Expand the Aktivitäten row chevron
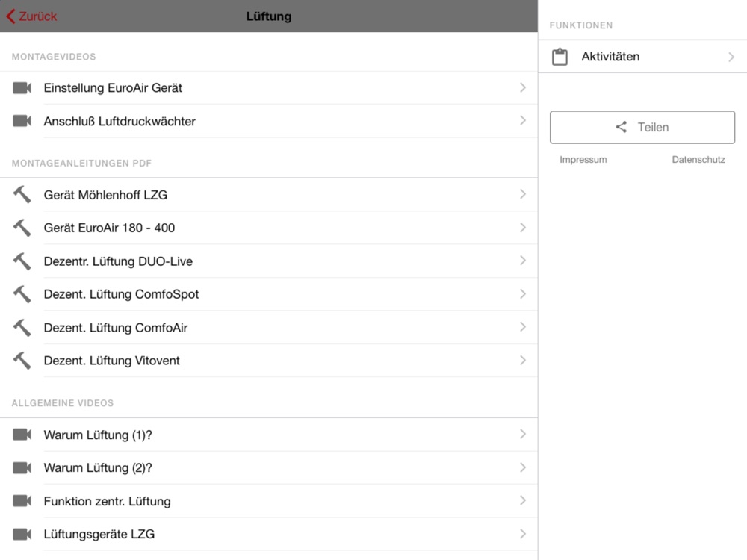The image size is (747, 560). click(x=731, y=57)
